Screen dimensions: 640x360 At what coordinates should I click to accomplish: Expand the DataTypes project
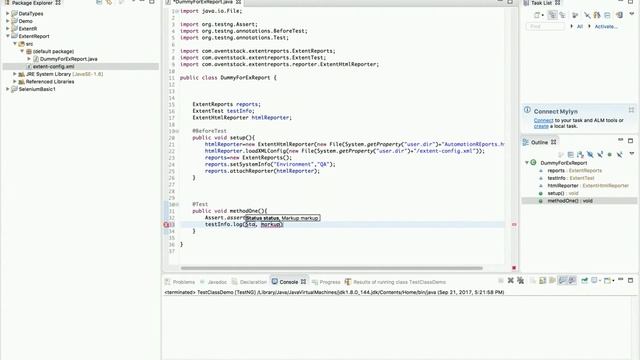pyautogui.click(x=7, y=13)
